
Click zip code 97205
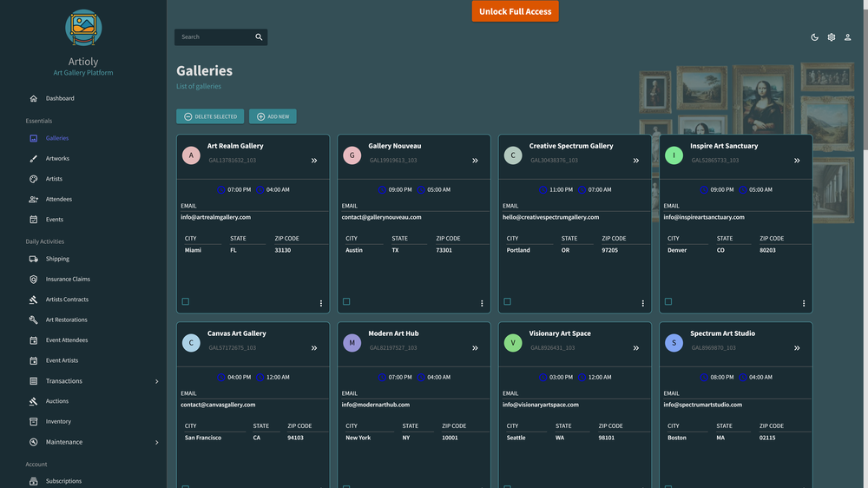pos(609,250)
